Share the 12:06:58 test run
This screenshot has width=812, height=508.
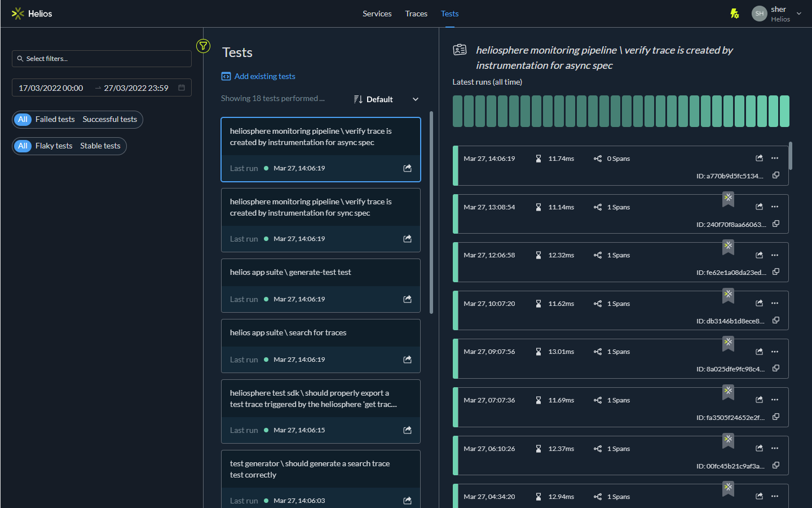tap(759, 255)
